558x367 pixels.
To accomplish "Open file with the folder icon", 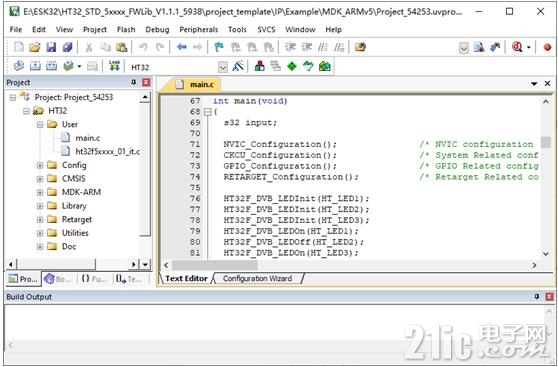I will tap(35, 47).
